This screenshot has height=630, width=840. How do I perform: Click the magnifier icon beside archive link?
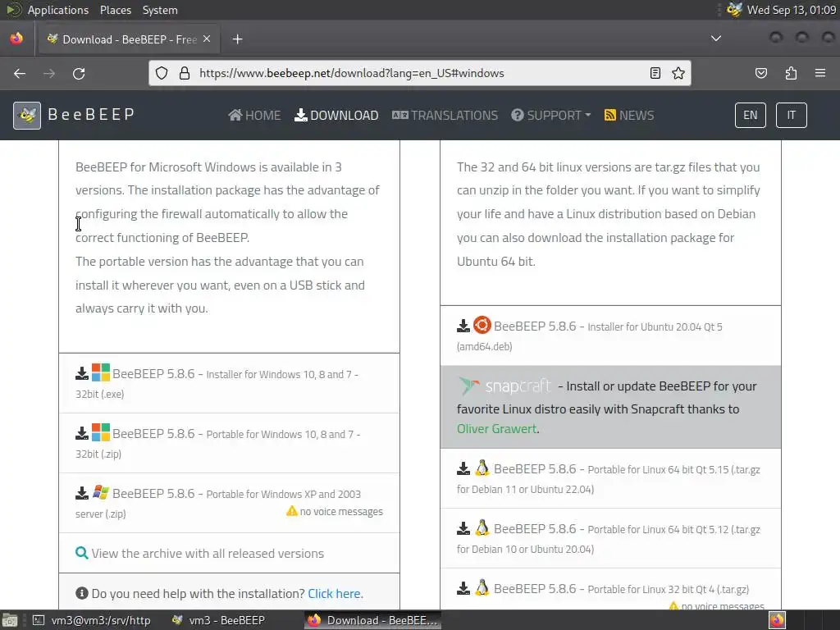coord(81,553)
